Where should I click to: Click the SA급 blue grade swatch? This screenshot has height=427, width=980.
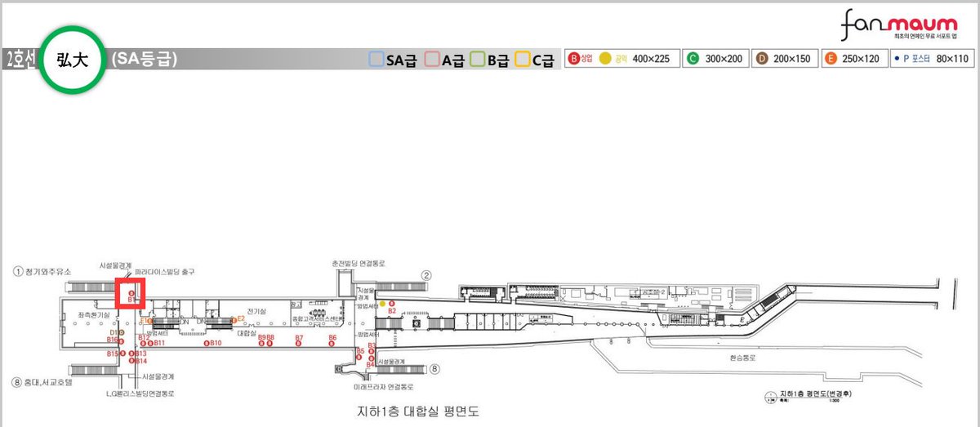376,60
